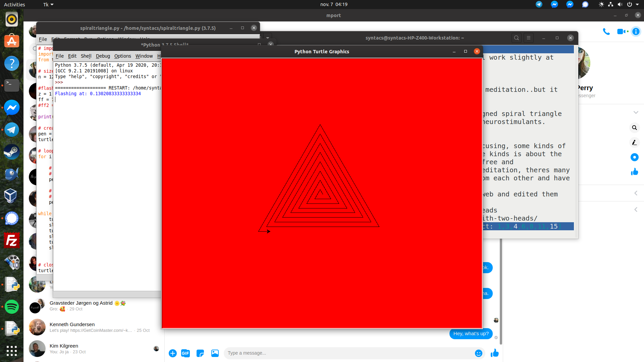Open Kim Kilgreen conversation
This screenshot has height=362, width=644.
pos(94,349)
